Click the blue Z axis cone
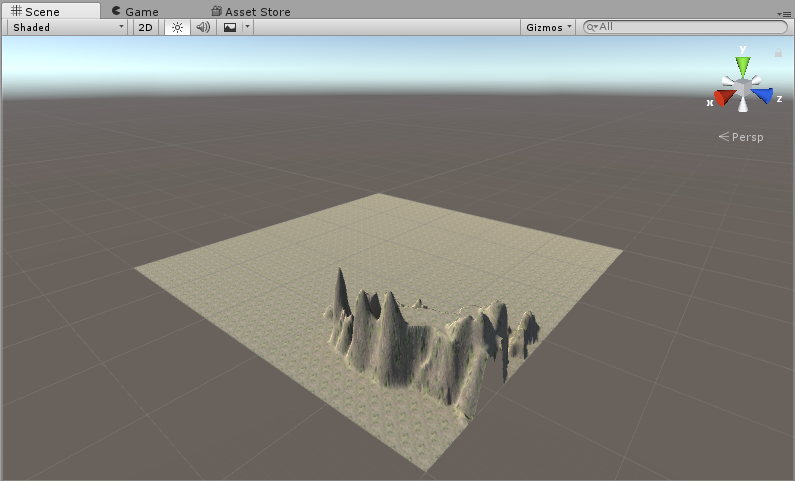Screen dimensions: 795x481 (763, 96)
